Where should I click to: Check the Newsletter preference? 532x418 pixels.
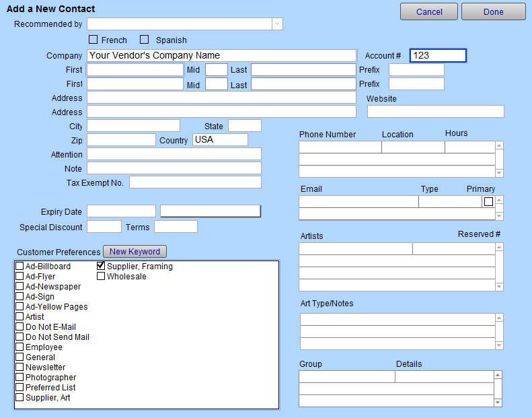(x=20, y=368)
